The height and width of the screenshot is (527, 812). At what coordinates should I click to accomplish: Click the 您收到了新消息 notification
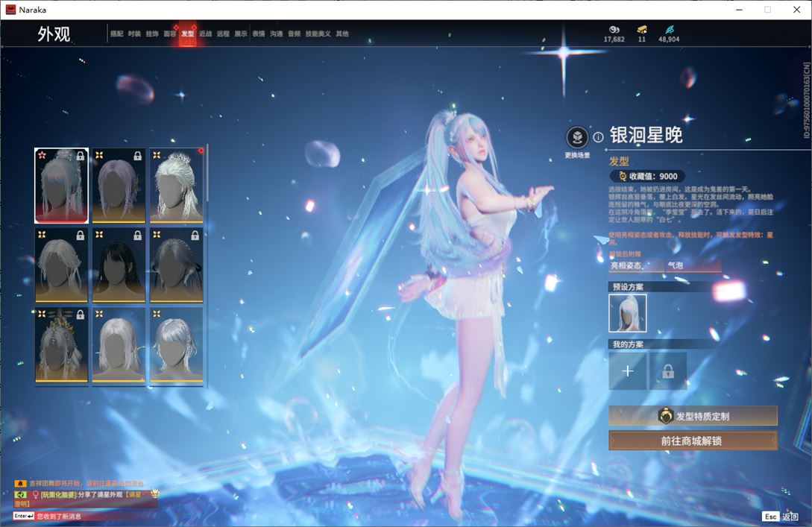coord(58,516)
